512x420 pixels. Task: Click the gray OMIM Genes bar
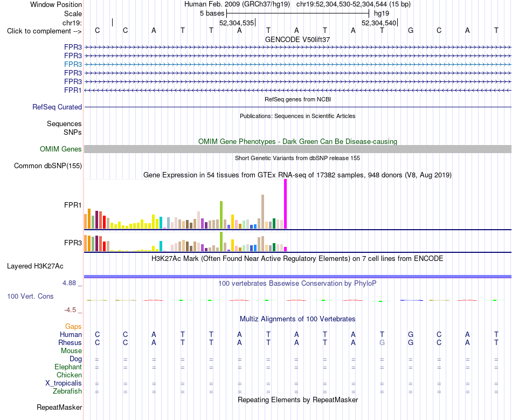point(297,149)
